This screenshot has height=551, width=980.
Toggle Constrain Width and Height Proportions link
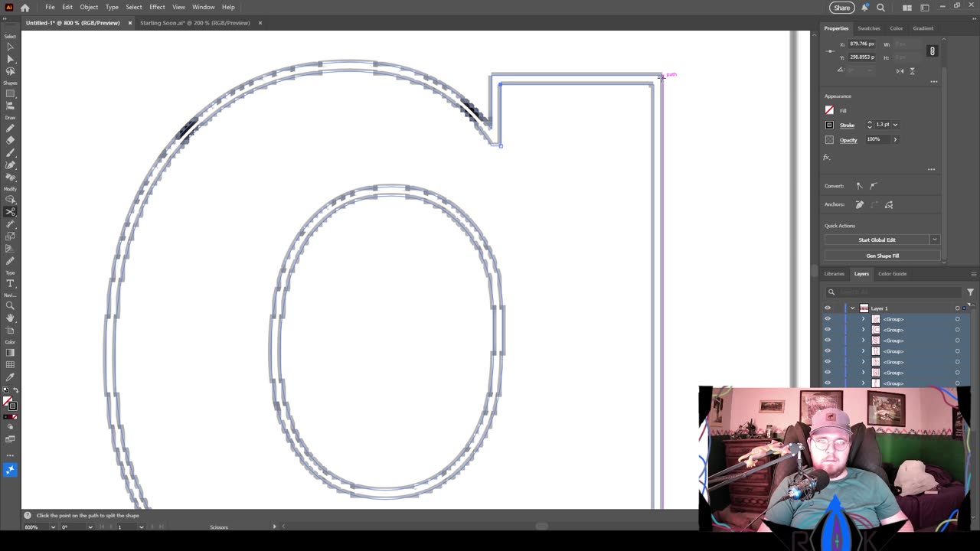932,51
